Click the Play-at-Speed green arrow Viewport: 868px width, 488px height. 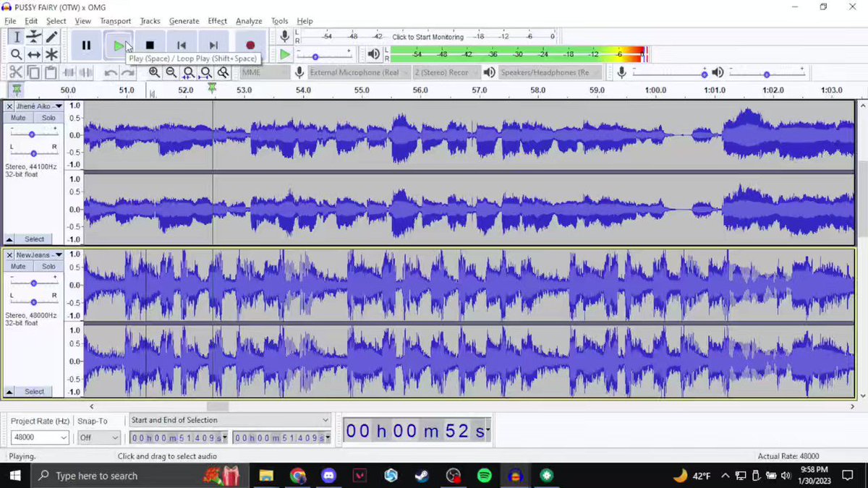coord(285,55)
